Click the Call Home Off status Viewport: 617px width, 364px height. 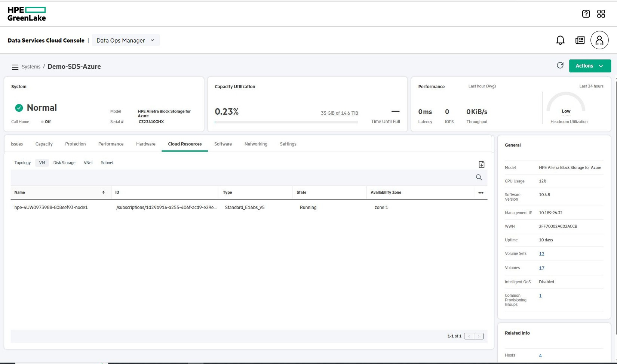(x=46, y=122)
